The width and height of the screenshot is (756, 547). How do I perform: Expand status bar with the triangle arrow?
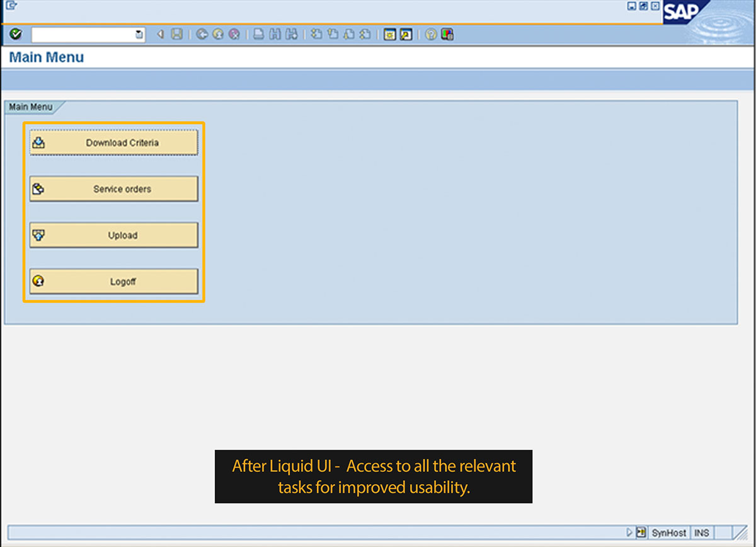click(x=629, y=533)
